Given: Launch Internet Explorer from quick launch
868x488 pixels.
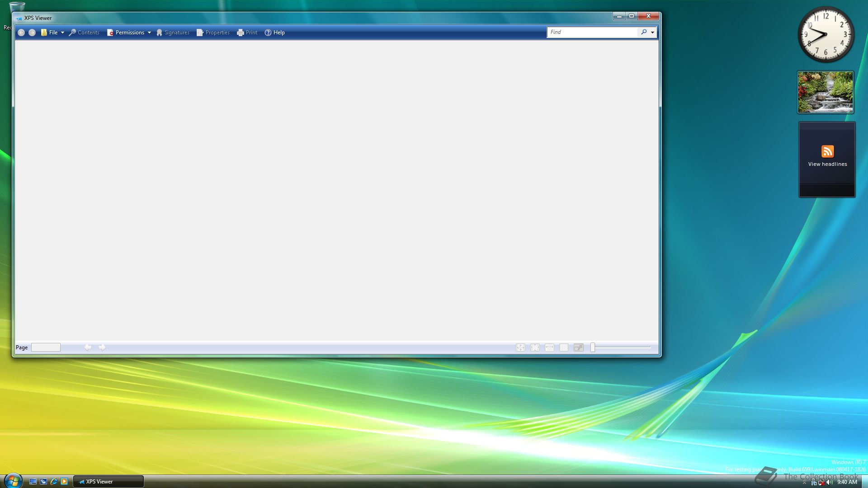Looking at the screenshot, I should coord(54,482).
